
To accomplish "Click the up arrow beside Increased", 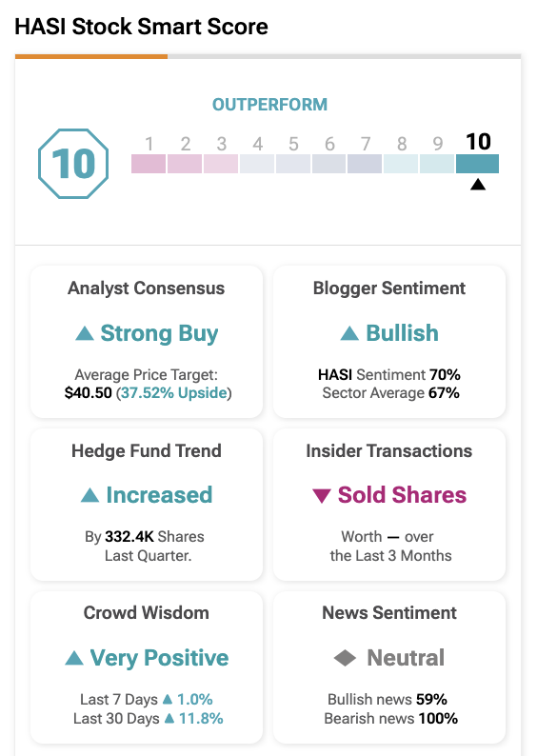I will click(89, 495).
